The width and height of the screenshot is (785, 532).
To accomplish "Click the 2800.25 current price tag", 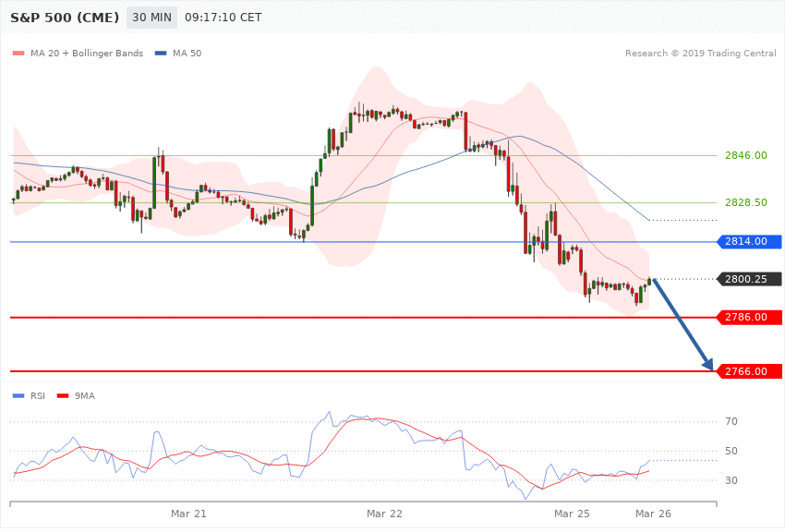I will pyautogui.click(x=750, y=279).
